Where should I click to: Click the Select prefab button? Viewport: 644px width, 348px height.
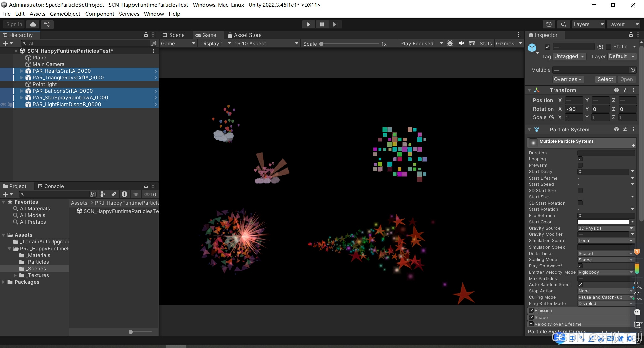pyautogui.click(x=605, y=79)
